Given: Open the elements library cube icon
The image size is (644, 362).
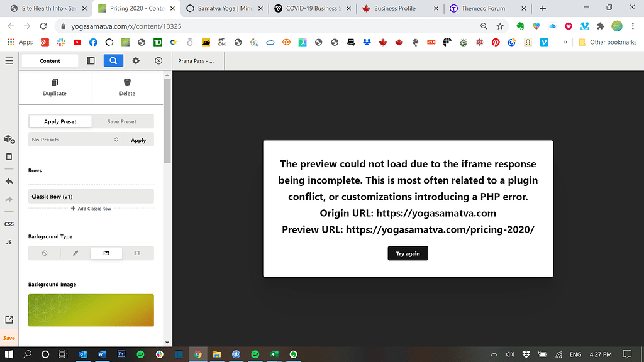Looking at the screenshot, I should 9,140.
